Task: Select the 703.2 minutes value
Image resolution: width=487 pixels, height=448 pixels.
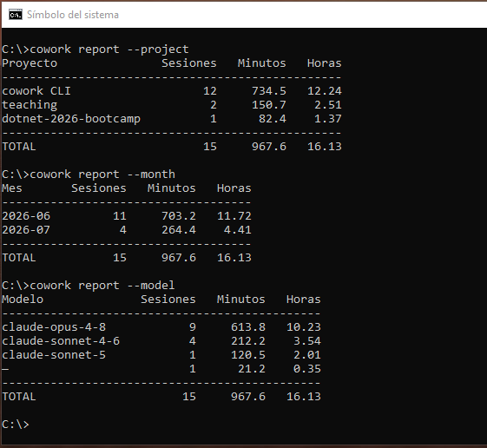Action: click(x=179, y=216)
